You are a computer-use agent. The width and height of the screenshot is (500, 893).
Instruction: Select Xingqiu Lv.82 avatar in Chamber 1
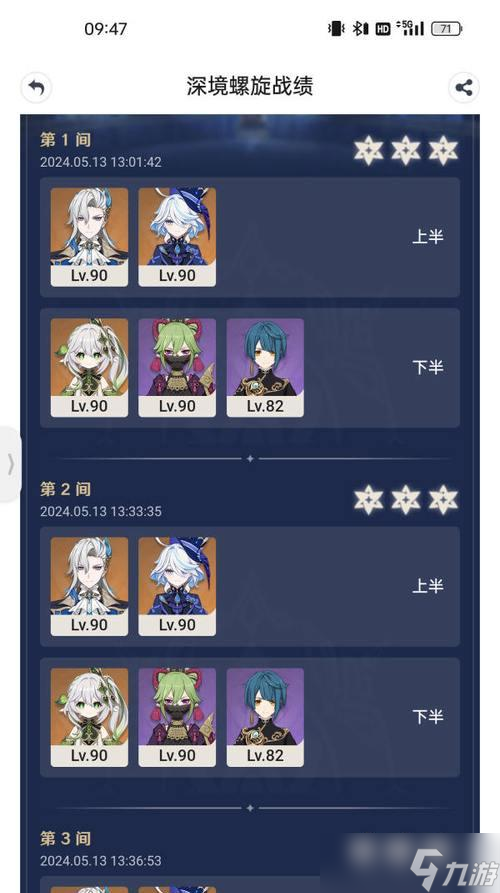[265, 367]
